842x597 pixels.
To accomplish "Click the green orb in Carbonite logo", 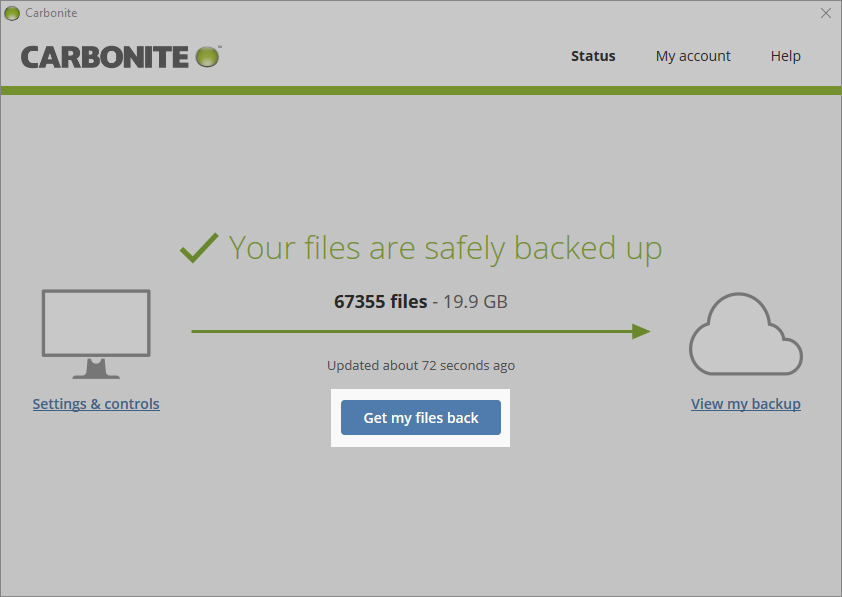I will [207, 57].
